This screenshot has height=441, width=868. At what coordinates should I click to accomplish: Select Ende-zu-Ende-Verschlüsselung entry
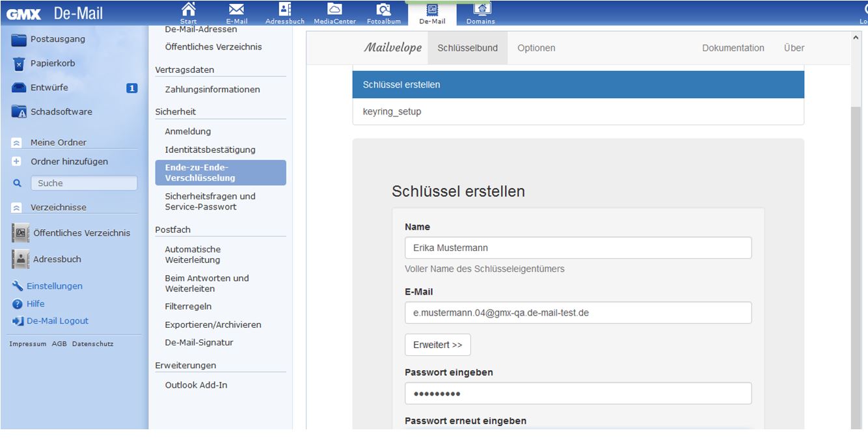[x=221, y=172]
